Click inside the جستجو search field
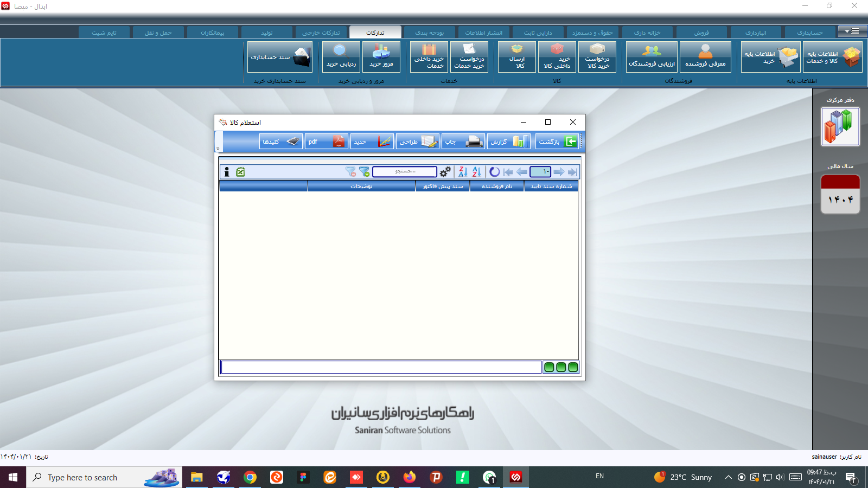The width and height of the screenshot is (868, 488). coord(404,171)
